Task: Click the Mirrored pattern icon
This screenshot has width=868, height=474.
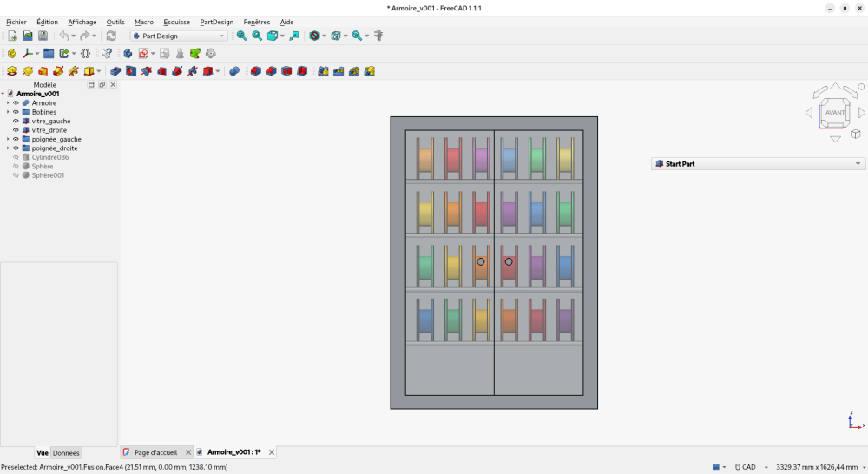Action: (x=323, y=71)
